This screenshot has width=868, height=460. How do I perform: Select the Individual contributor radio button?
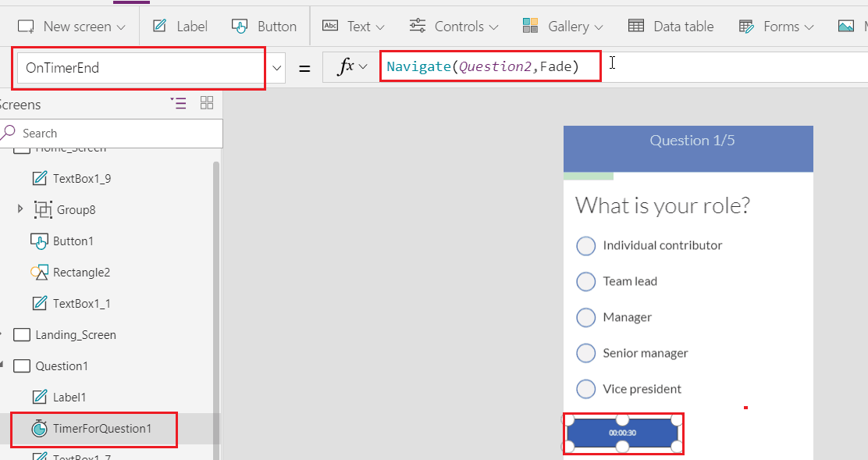pyautogui.click(x=586, y=245)
